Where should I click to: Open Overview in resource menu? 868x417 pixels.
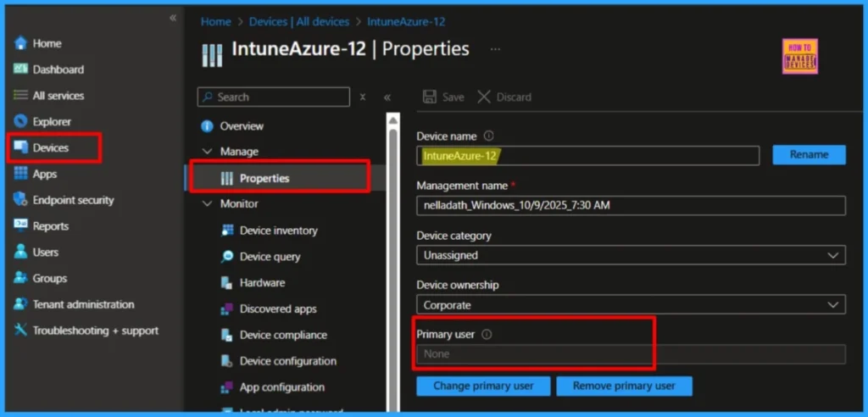(x=242, y=126)
